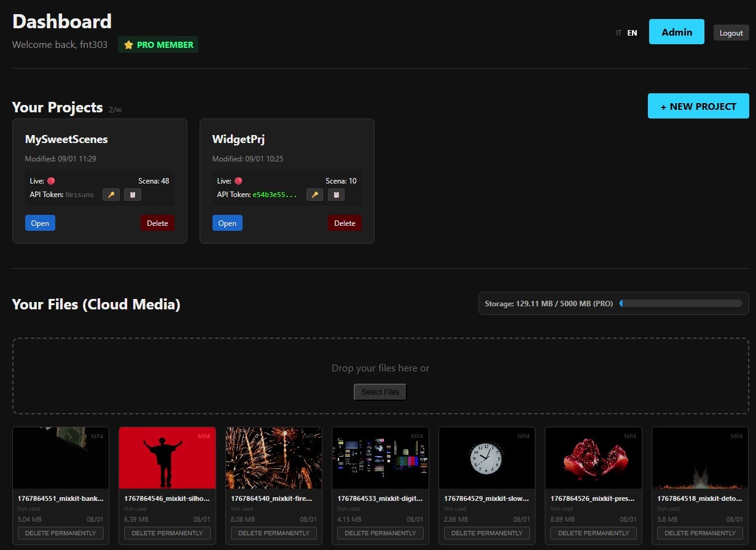This screenshot has height=550, width=756.
Task: Click the MP4 badge on the silhouette video
Action: click(x=204, y=436)
